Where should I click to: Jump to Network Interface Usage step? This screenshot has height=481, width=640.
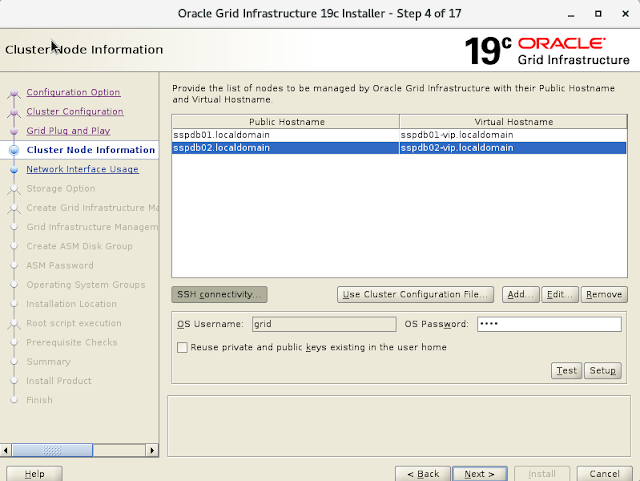pyautogui.click(x=82, y=169)
